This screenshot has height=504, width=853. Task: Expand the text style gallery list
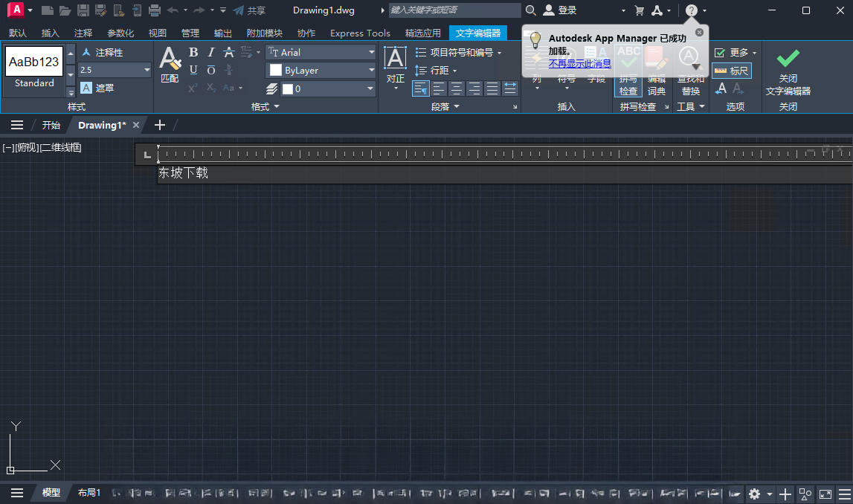pyautogui.click(x=71, y=92)
